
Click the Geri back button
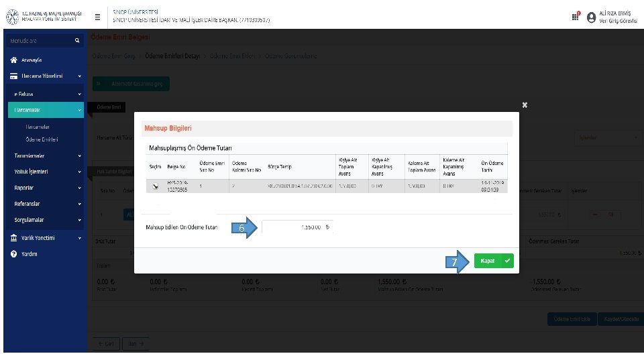tap(106, 343)
